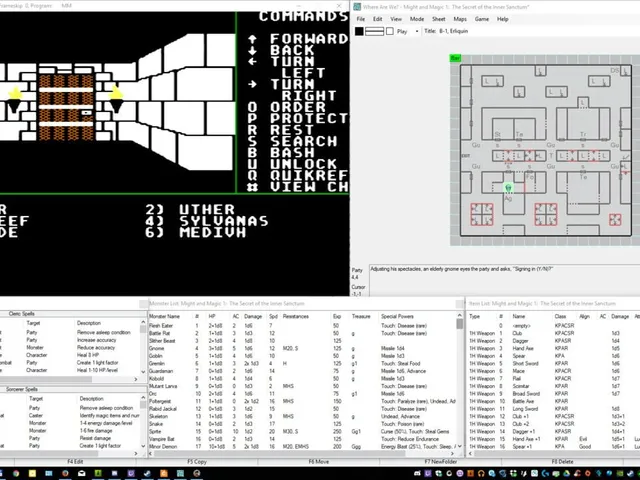This screenshot has height=480, width=640.
Task: Open the View menu in Where Are We
Action: tap(396, 19)
